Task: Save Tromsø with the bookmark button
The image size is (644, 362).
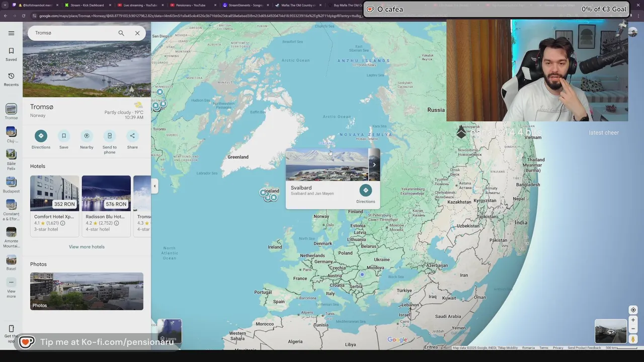Action: pyautogui.click(x=64, y=139)
